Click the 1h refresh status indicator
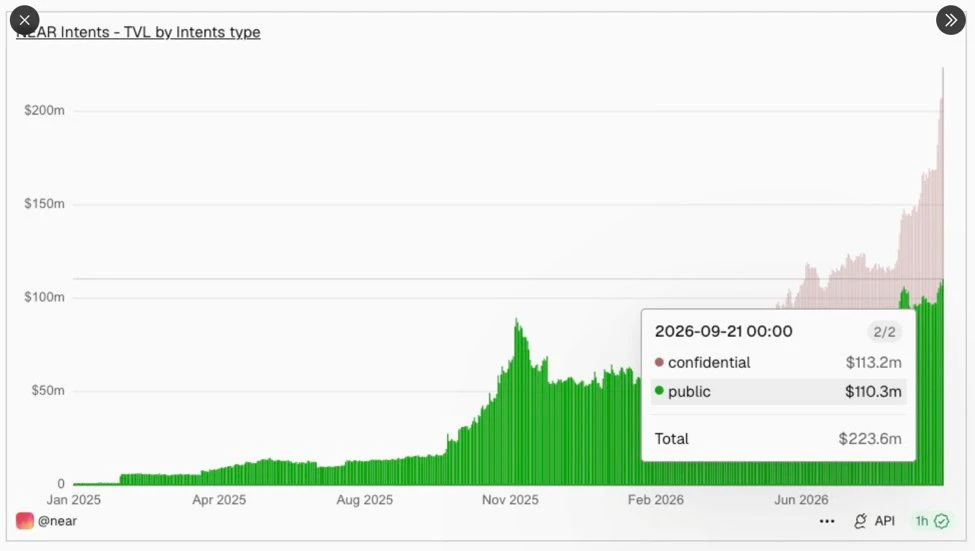 931,521
